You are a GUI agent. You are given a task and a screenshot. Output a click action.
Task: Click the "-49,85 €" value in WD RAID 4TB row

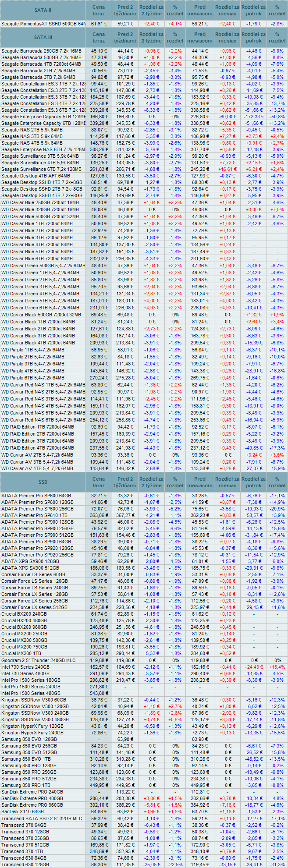tap(253, 448)
